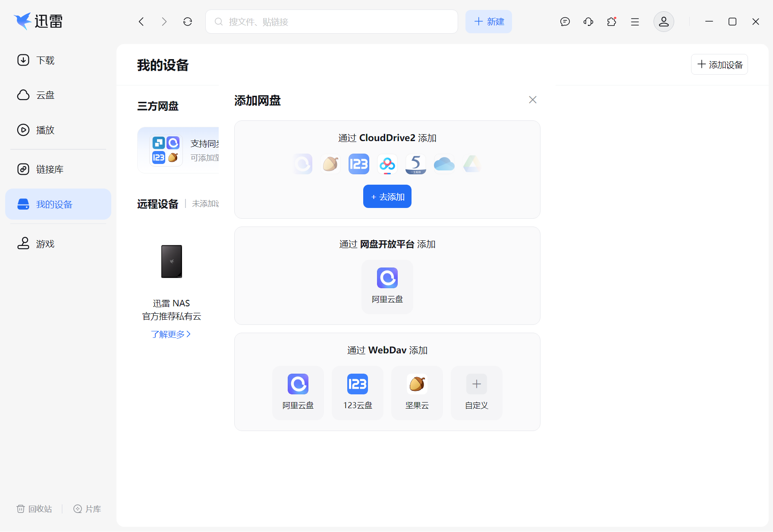Click the 三方网盘 heading
Viewport: 773px width, 532px height.
coord(158,106)
